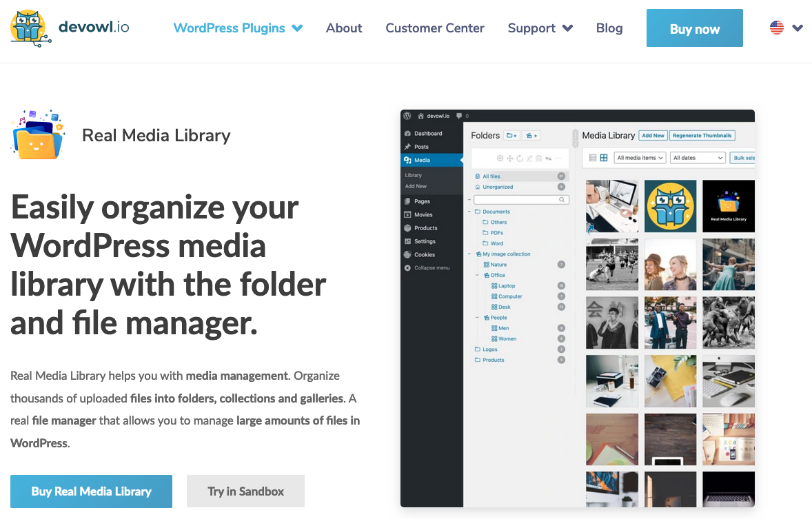The width and height of the screenshot is (812, 519).
Task: Click the refresh icon in folder toolbar
Action: 520,159
